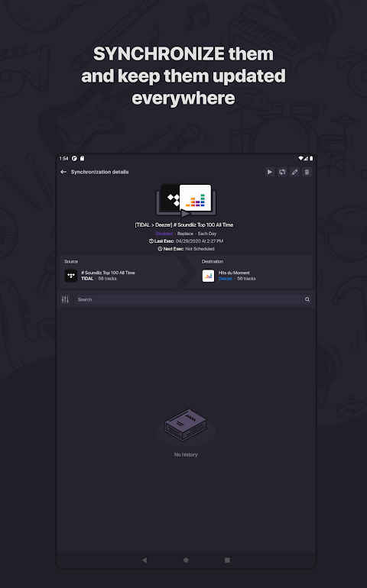Edit synchronization with the pencil icon
367x588 pixels.
[x=294, y=172]
